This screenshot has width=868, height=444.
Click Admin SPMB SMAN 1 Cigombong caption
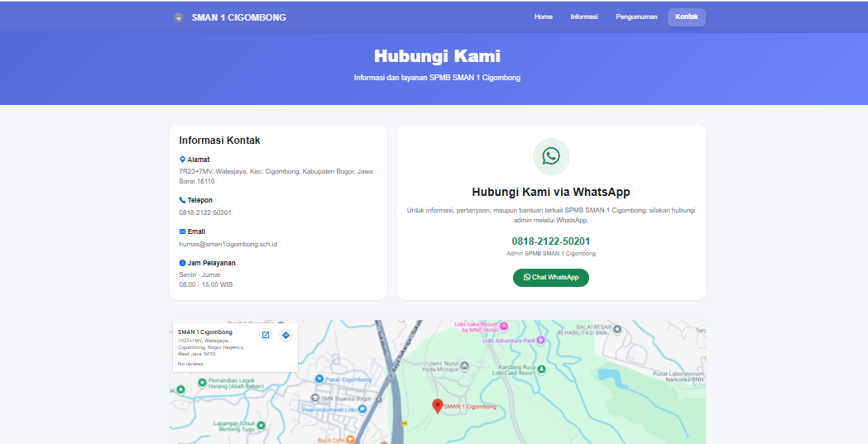[551, 254]
